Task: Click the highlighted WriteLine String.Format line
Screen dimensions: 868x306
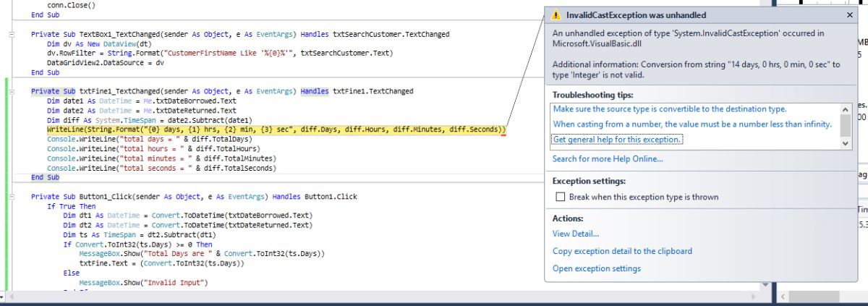Action: [276, 129]
